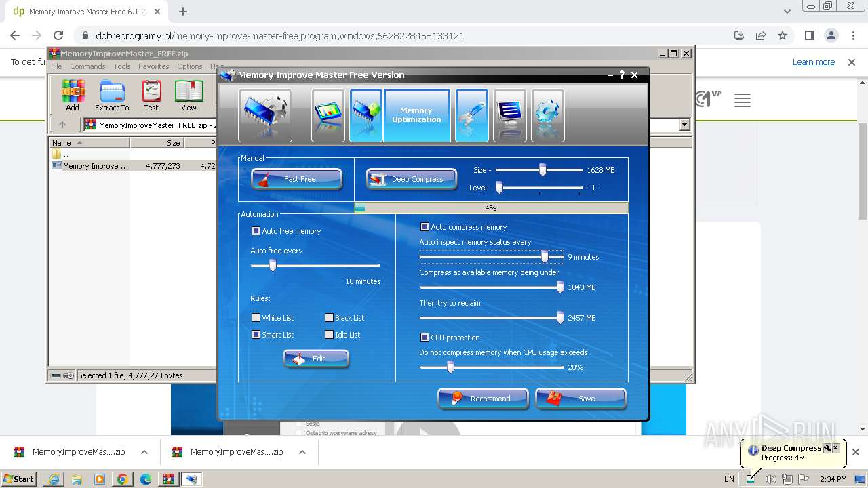
Task: Dismiss the Chrome downloads bar
Action: 856,452
